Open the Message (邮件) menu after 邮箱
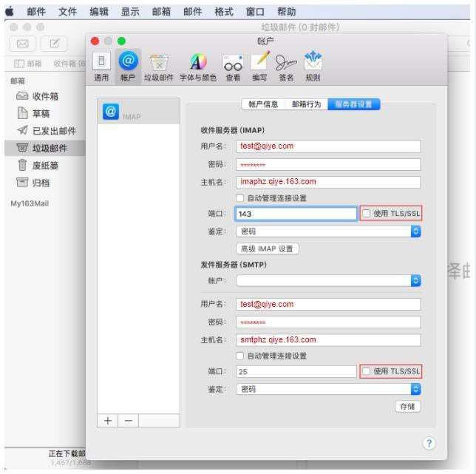This screenshot has width=476, height=474. [x=192, y=12]
